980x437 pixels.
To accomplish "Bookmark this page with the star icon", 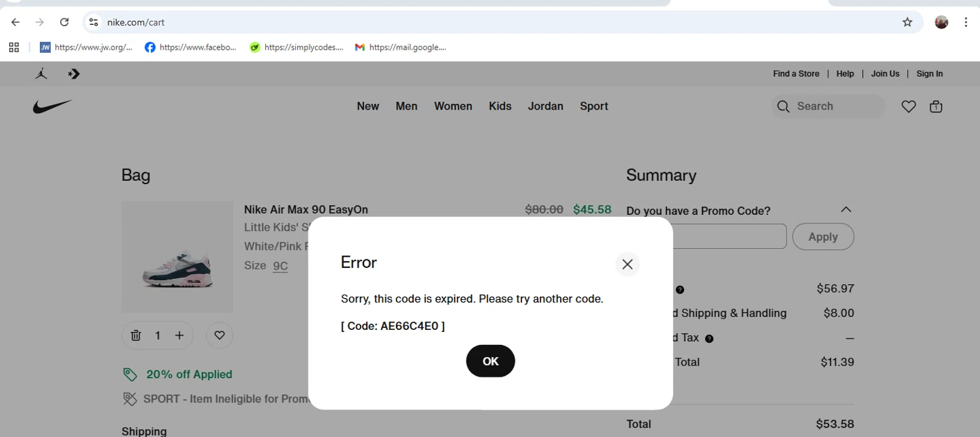I will tap(907, 22).
